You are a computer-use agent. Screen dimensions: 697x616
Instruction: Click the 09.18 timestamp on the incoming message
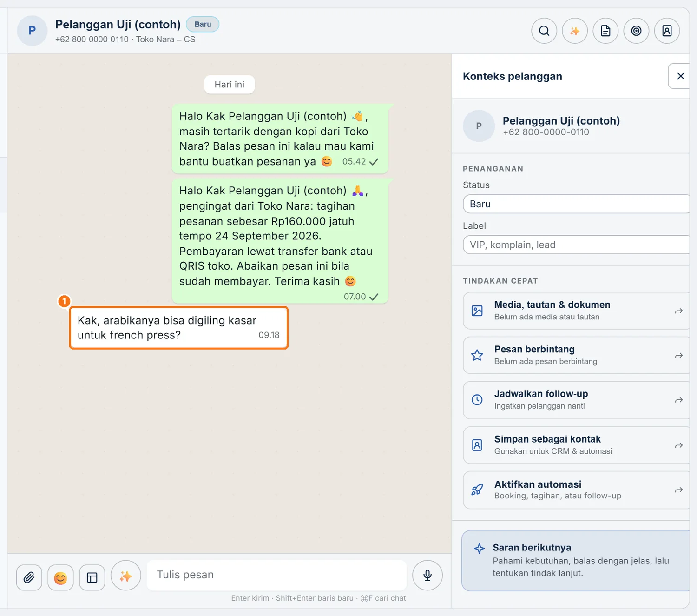(x=269, y=335)
